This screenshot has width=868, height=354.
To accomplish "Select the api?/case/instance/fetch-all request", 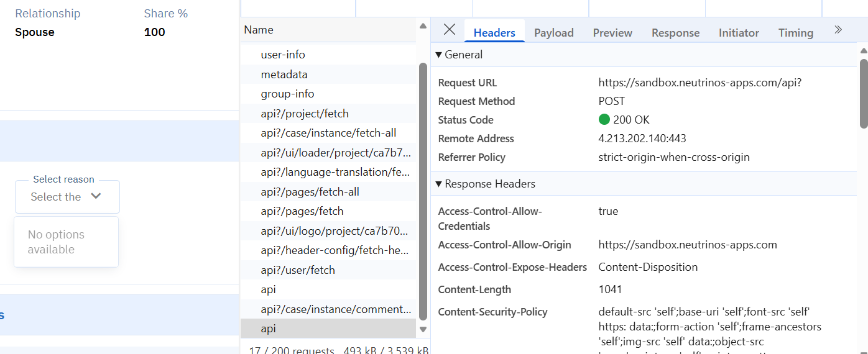I will (328, 133).
